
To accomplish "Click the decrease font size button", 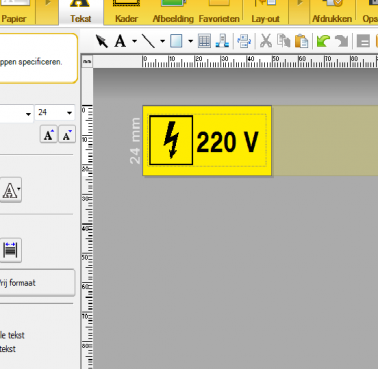I will click(67, 135).
